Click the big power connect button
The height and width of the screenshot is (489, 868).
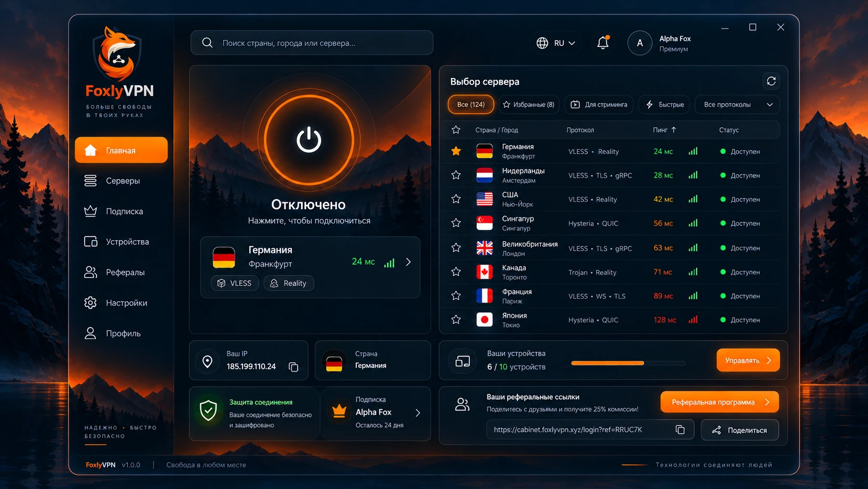coord(309,140)
